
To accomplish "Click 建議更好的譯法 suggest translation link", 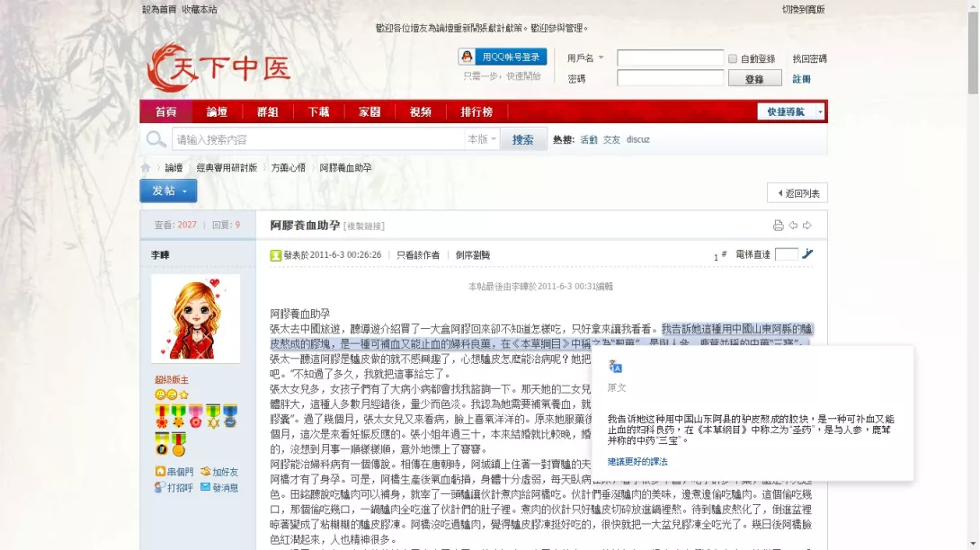I will pyautogui.click(x=637, y=462).
